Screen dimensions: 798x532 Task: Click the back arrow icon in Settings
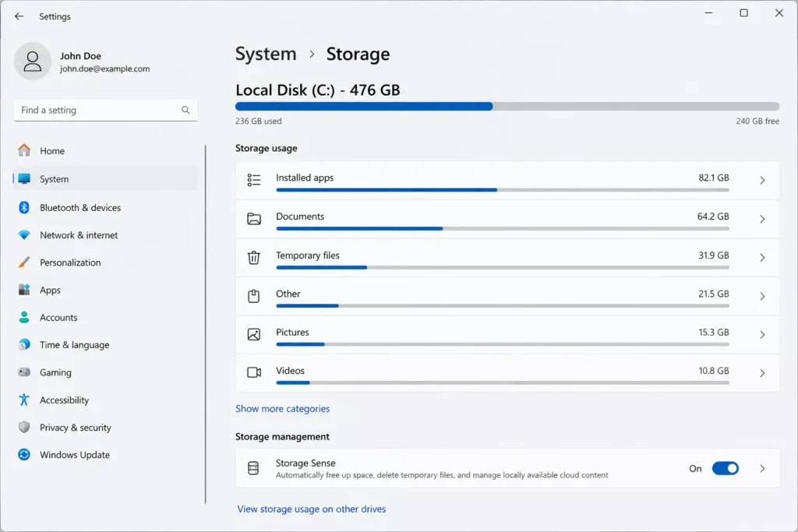[x=19, y=16]
